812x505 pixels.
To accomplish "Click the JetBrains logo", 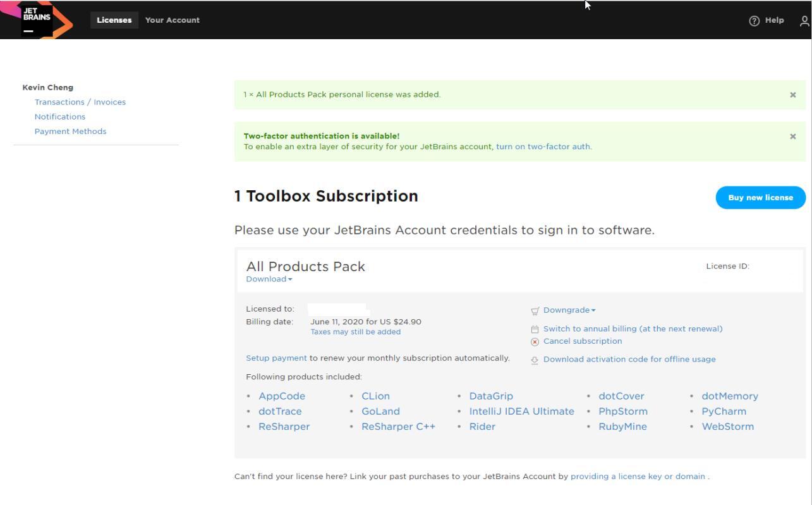I will (x=37, y=20).
